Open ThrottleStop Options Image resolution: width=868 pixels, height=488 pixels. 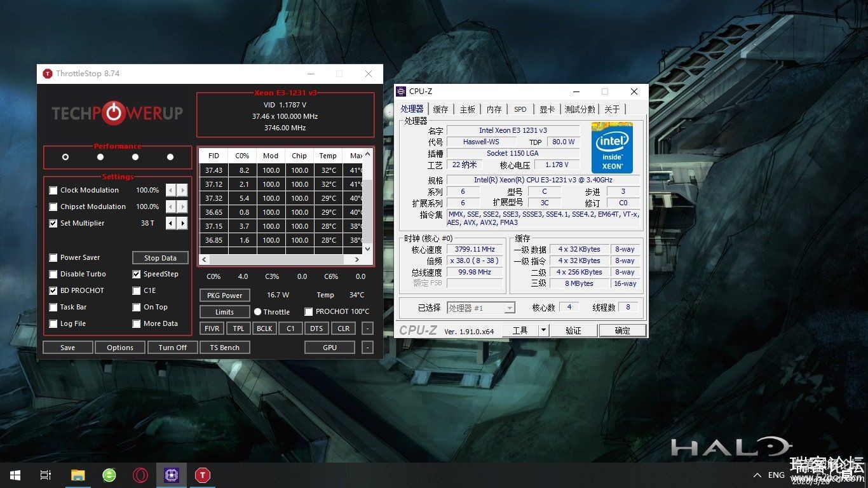click(120, 348)
